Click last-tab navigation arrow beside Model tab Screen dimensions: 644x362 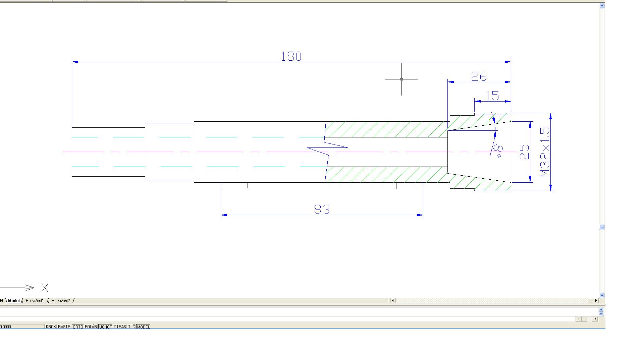2,301
